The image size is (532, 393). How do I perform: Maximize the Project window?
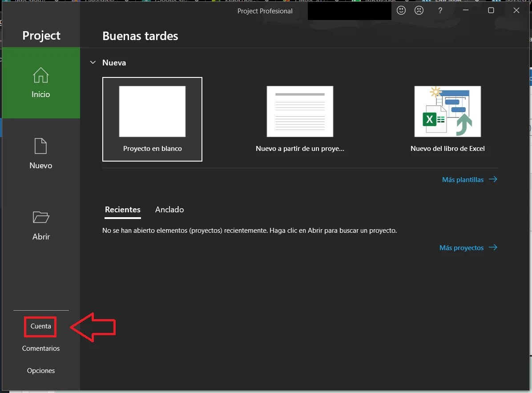[x=491, y=11]
